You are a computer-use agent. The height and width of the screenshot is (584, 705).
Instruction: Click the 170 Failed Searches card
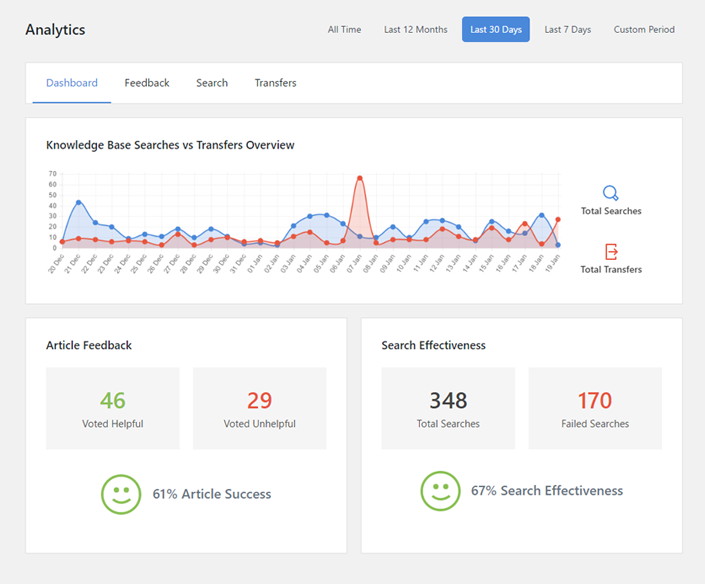(595, 408)
